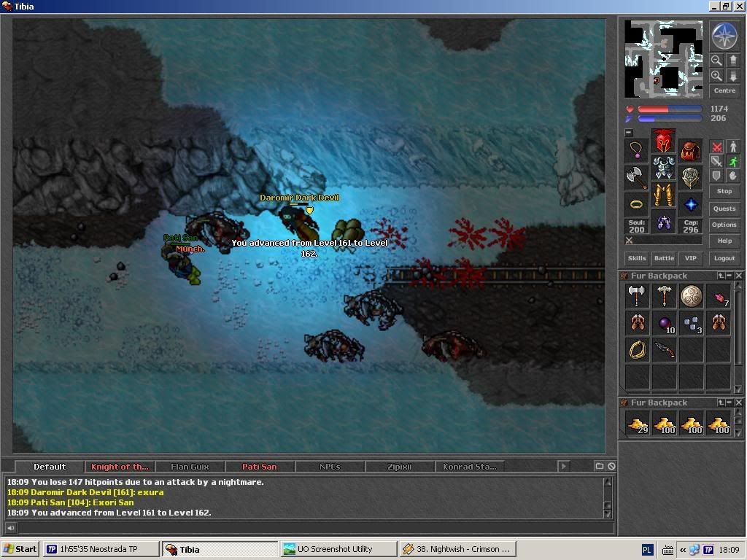
Task: Click the Centre minimap button
Action: click(724, 90)
